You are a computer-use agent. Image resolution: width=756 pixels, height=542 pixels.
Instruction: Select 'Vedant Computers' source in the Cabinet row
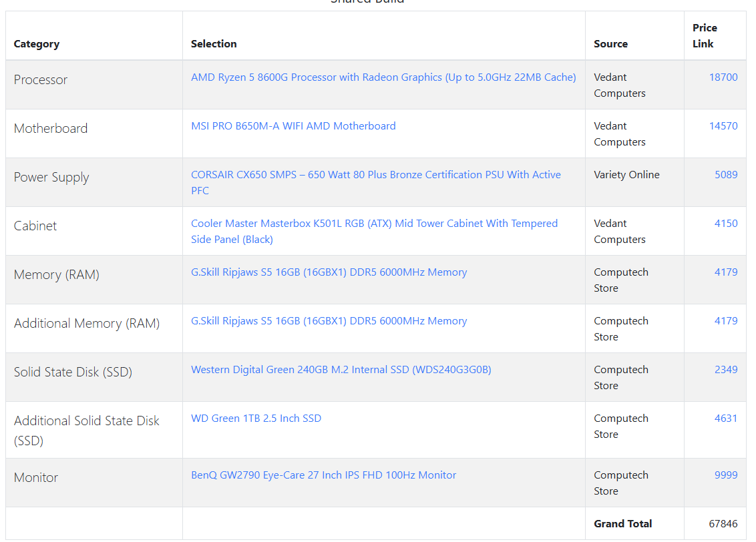(620, 231)
